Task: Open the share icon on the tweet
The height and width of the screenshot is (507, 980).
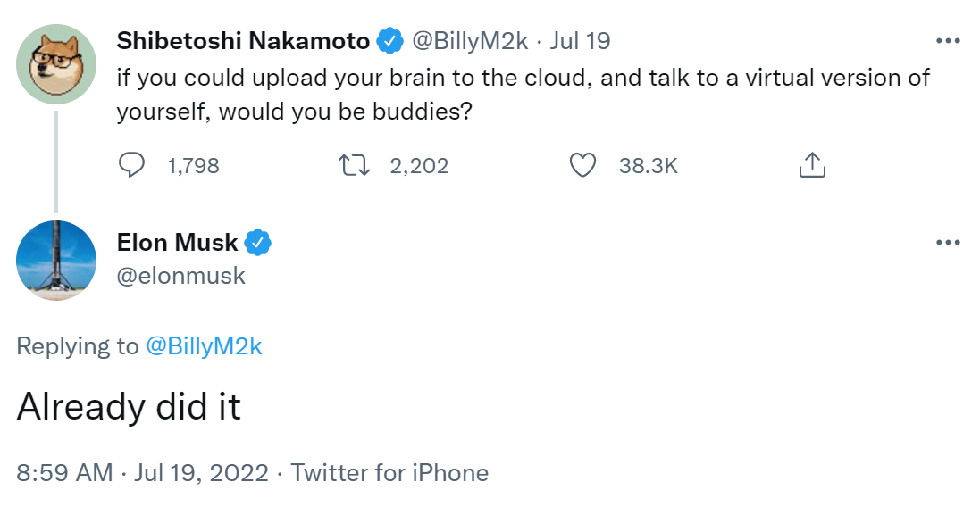Action: [810, 165]
